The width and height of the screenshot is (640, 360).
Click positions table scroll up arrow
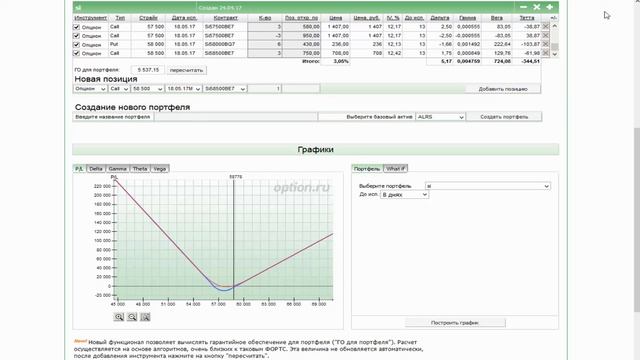[554, 26]
